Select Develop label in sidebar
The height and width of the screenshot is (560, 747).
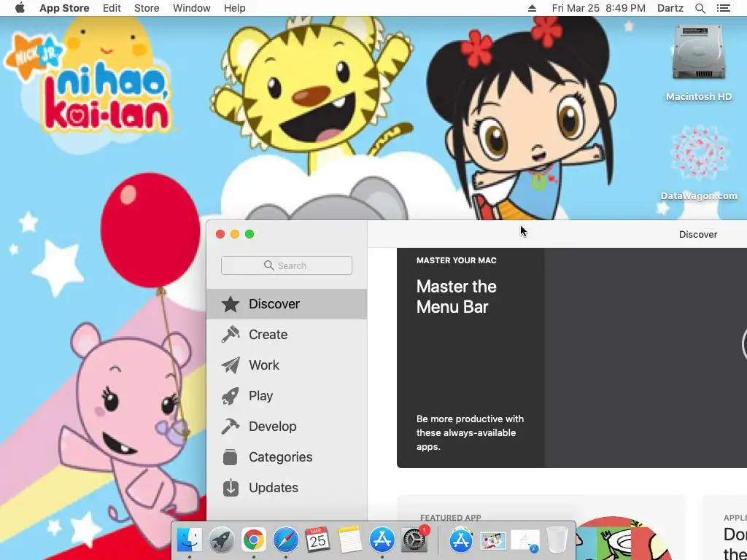tap(273, 426)
